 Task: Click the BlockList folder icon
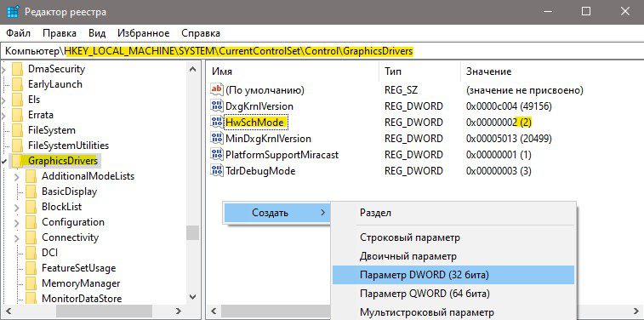click(31, 207)
